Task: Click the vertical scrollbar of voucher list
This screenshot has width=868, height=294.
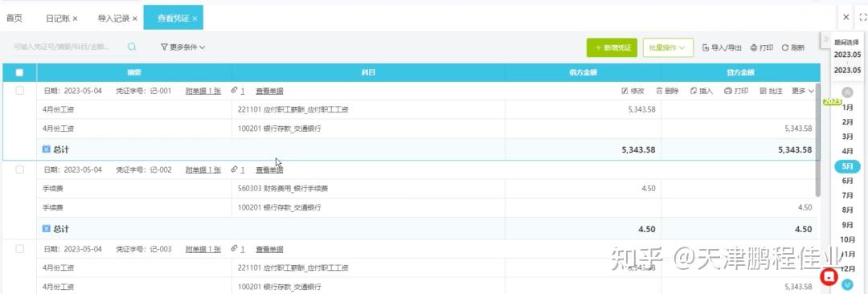Action: tap(817, 140)
